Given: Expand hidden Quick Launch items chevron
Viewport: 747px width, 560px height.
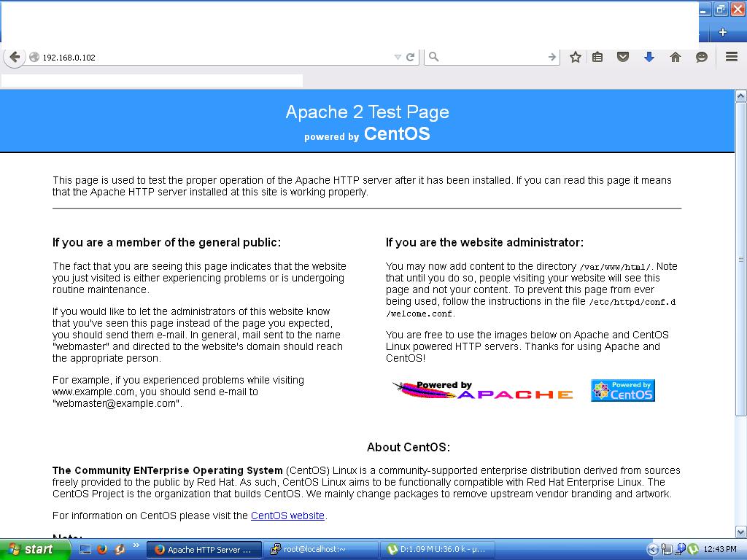Looking at the screenshot, I should pos(136,545).
